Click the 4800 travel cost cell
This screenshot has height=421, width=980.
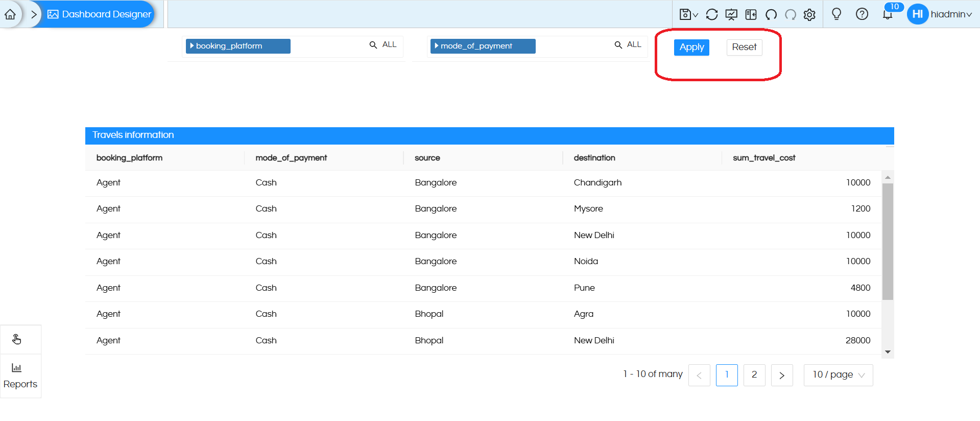pyautogui.click(x=861, y=288)
